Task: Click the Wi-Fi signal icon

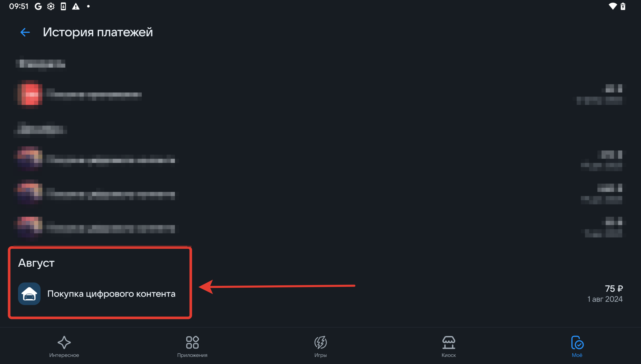Action: (x=613, y=6)
